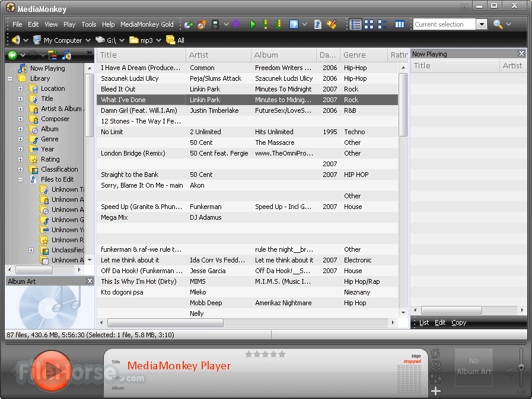Viewport: 532px width, 399px height.
Task: Select the Classification tree item
Action: [x=59, y=169]
